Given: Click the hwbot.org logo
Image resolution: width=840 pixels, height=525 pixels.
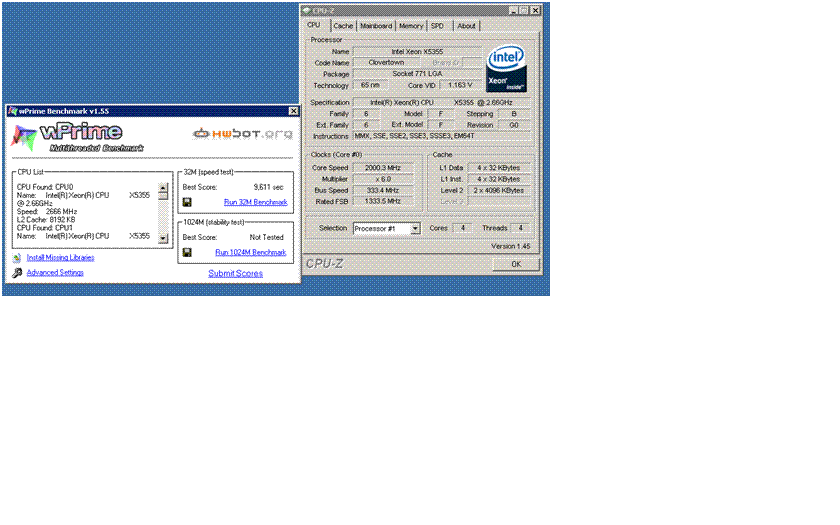Looking at the screenshot, I should pos(243,133).
